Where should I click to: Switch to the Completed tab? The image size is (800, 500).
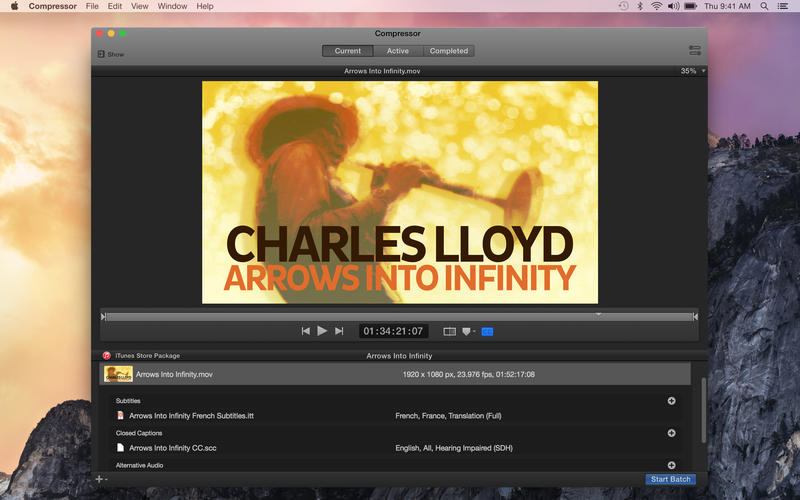[448, 51]
